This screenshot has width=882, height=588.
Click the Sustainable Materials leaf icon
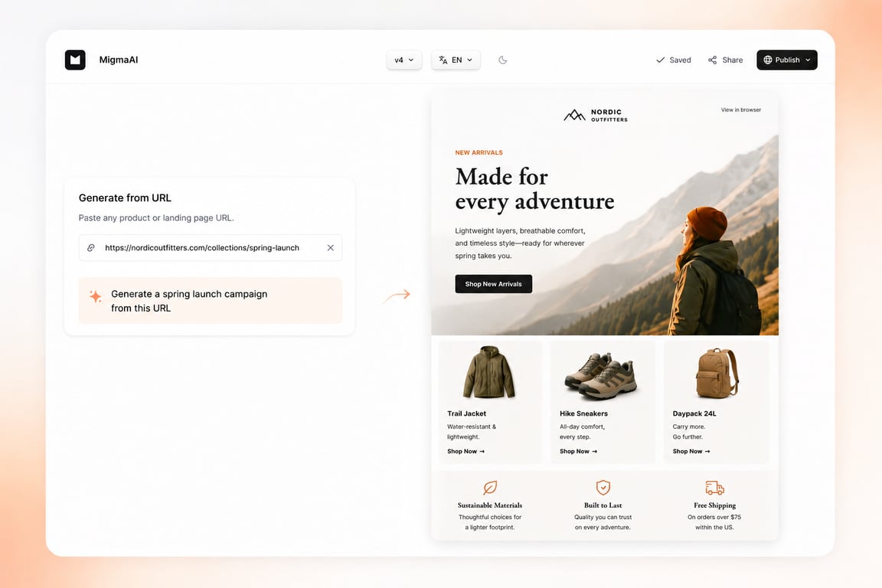click(490, 487)
